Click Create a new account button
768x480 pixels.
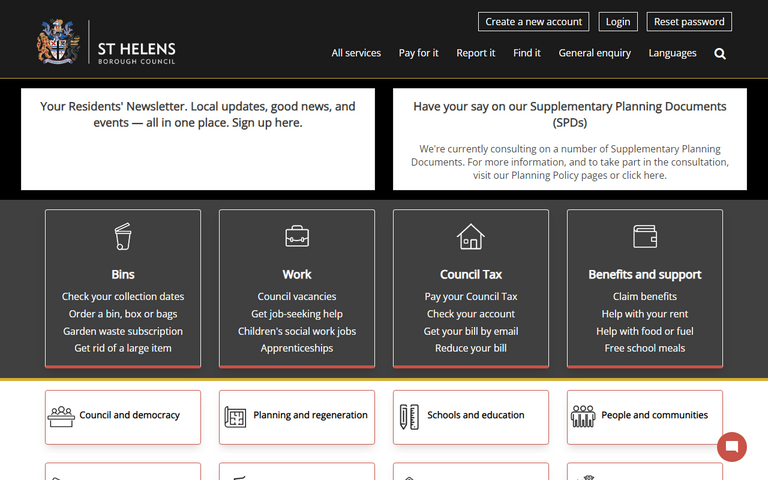533,22
